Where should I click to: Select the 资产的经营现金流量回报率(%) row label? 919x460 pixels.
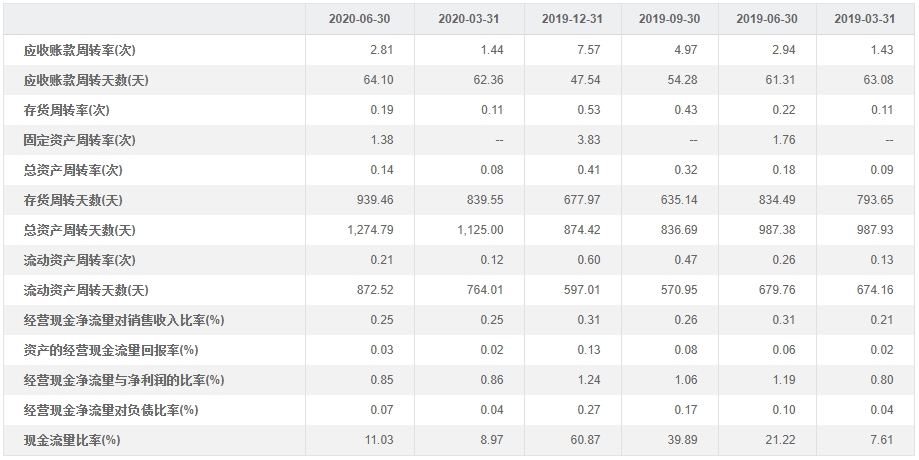pyautogui.click(x=111, y=350)
